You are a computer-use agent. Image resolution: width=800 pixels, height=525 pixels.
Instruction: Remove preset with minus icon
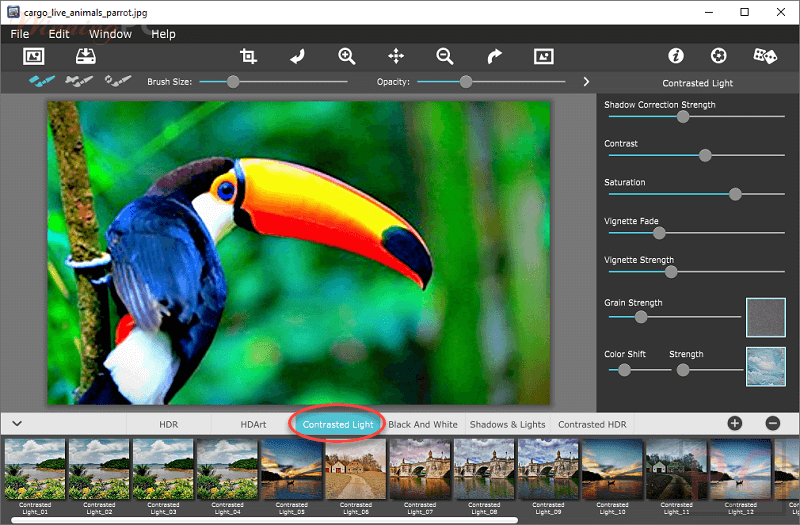point(773,423)
